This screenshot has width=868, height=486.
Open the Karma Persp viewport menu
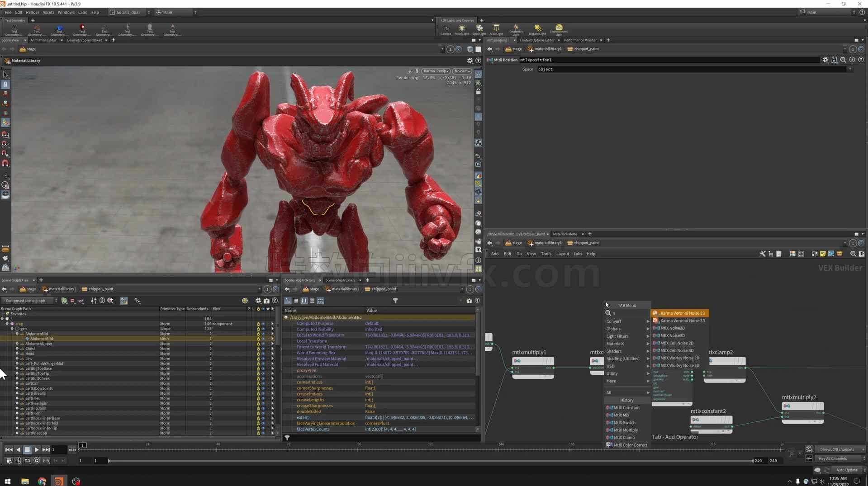[x=436, y=71]
